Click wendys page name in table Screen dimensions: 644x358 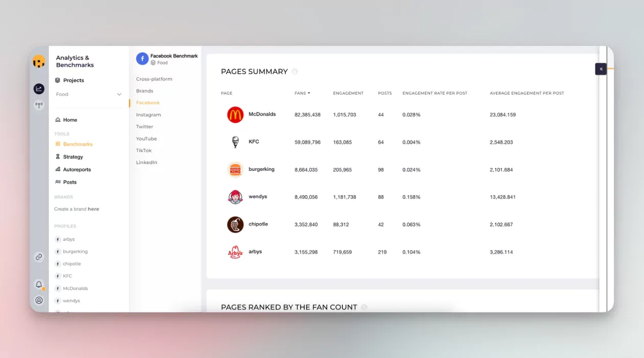pyautogui.click(x=258, y=196)
